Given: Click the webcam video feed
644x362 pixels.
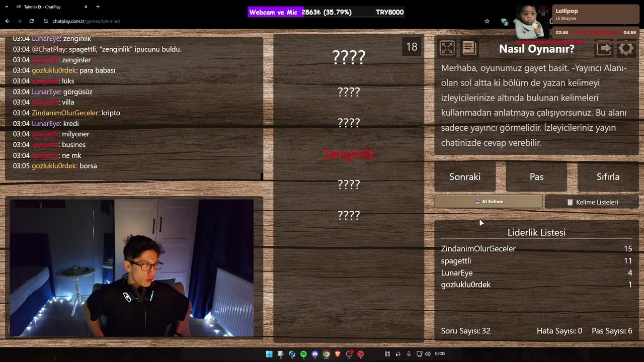Looking at the screenshot, I should 131,267.
